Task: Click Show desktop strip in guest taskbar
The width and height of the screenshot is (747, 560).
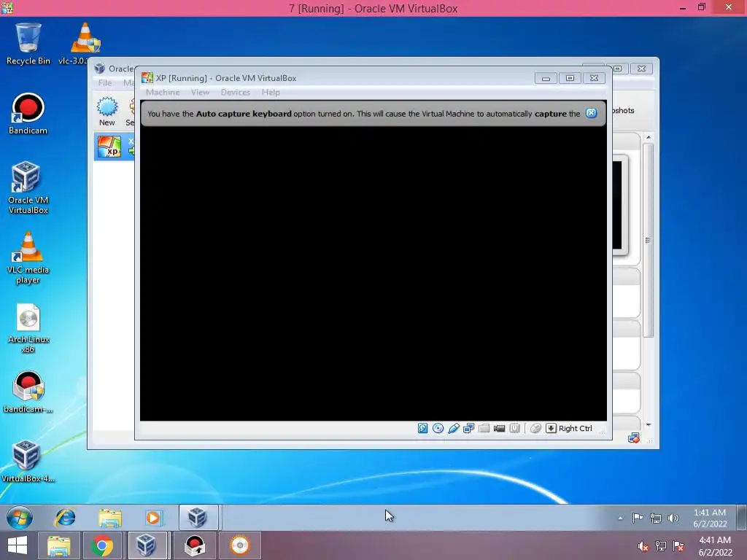Action: [x=741, y=518]
